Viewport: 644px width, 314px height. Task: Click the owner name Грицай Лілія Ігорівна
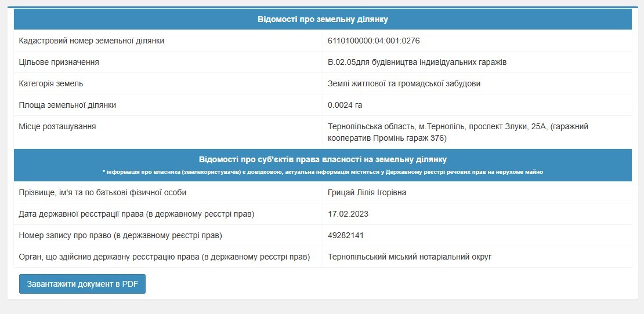point(367,192)
